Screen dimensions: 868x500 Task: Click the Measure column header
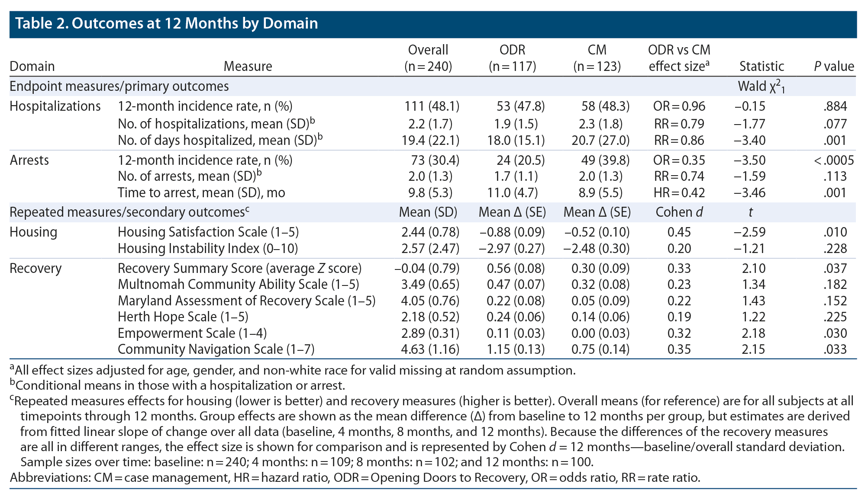click(x=248, y=66)
